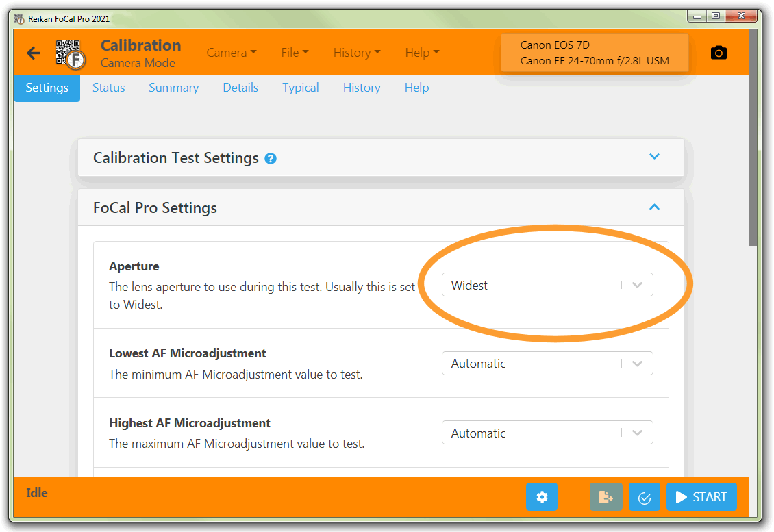Click the Aperture setting label
The height and width of the screenshot is (532, 774).
pyautogui.click(x=134, y=266)
